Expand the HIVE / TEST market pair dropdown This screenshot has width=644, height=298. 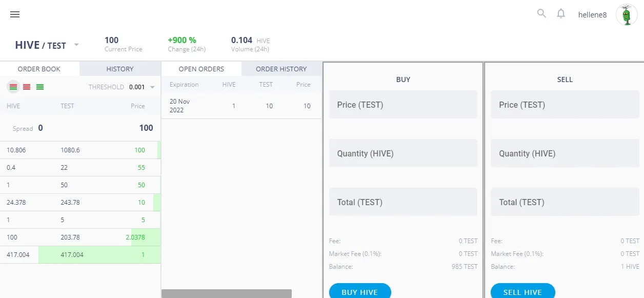76,45
